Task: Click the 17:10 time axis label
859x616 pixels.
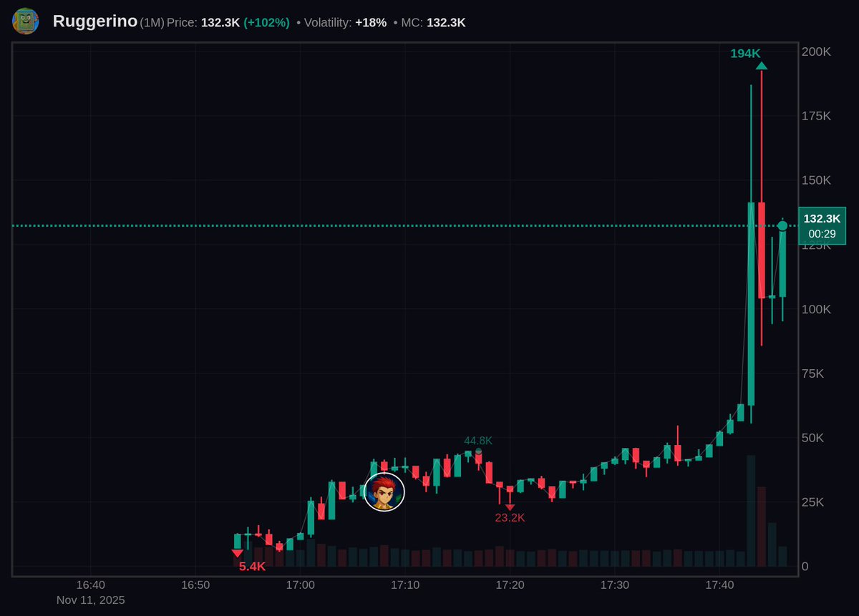Action: tap(405, 585)
